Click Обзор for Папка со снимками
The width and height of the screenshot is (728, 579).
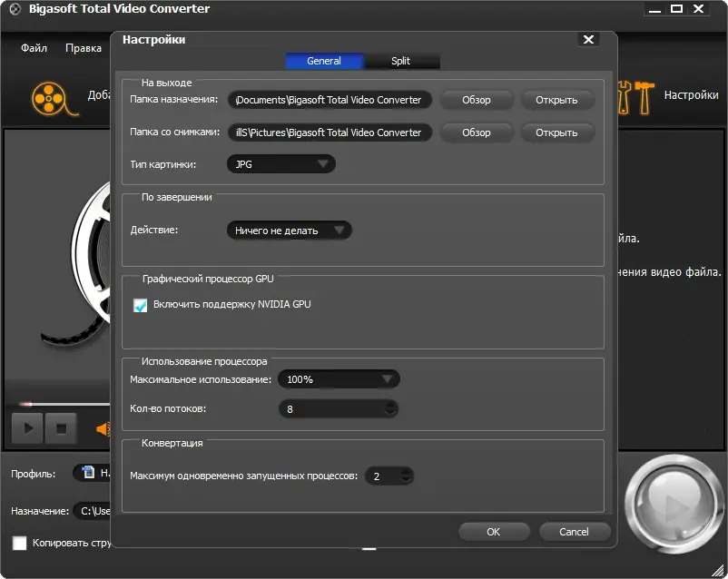(477, 132)
